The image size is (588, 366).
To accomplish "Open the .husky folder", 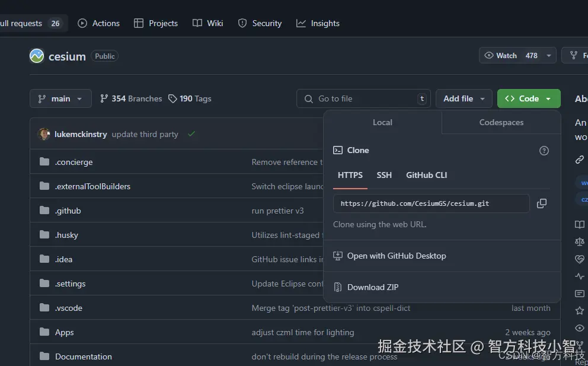I will (67, 235).
